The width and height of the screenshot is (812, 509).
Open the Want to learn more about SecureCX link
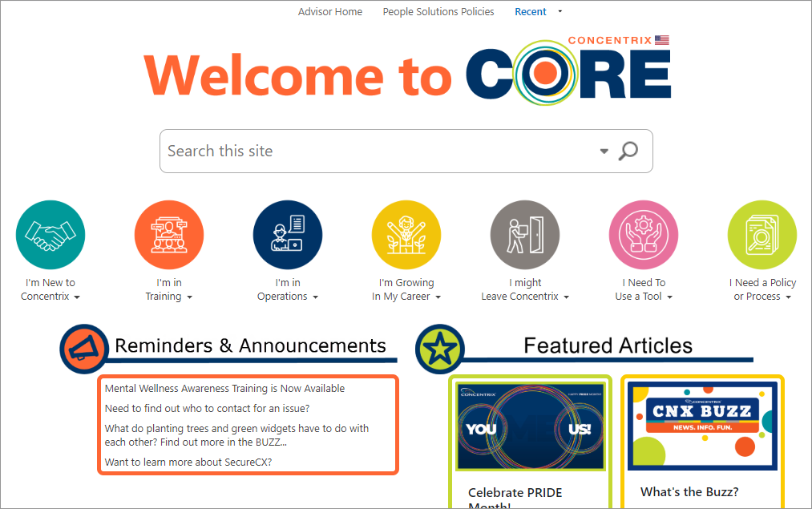[188, 463]
